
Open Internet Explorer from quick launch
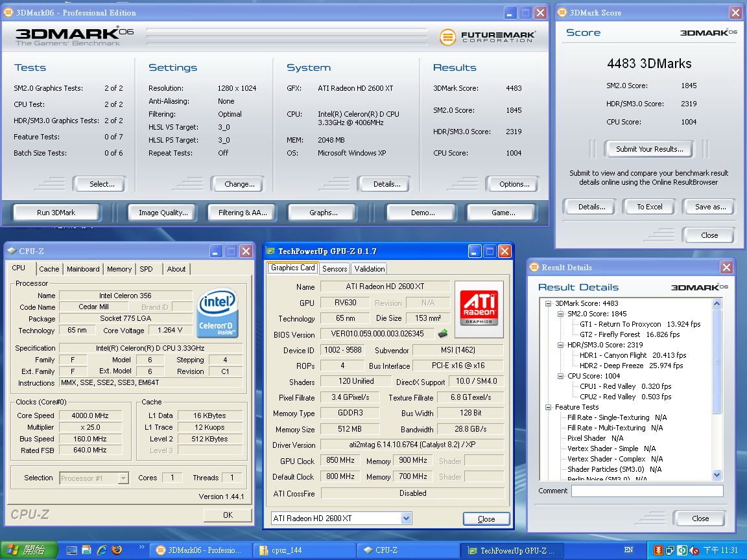[x=101, y=550]
